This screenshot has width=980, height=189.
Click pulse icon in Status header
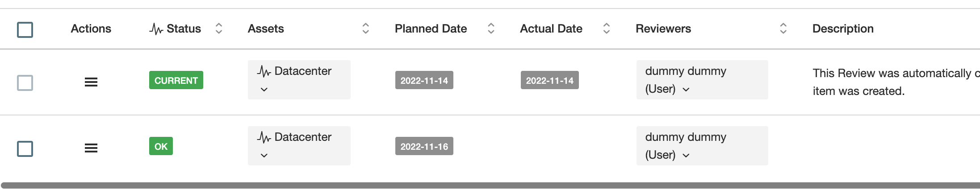pyautogui.click(x=156, y=29)
